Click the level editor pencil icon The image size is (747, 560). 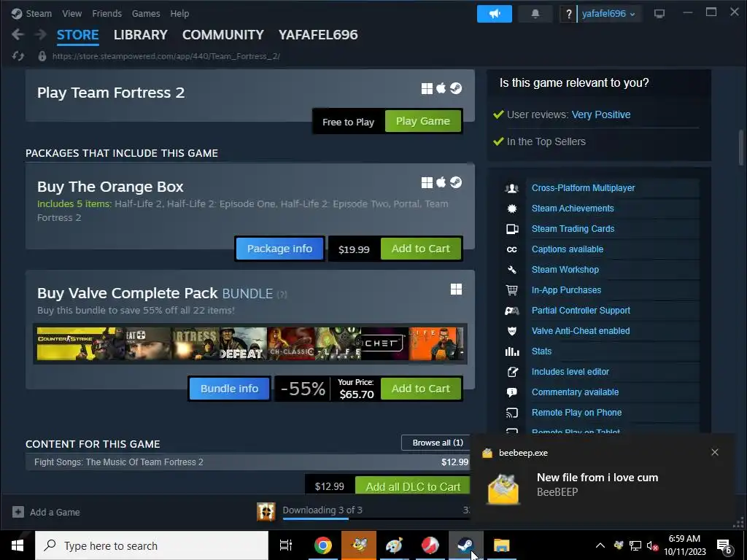point(511,372)
